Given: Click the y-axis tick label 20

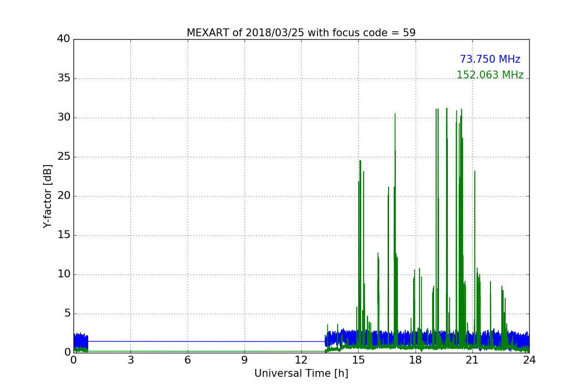Looking at the screenshot, I should (x=64, y=196).
